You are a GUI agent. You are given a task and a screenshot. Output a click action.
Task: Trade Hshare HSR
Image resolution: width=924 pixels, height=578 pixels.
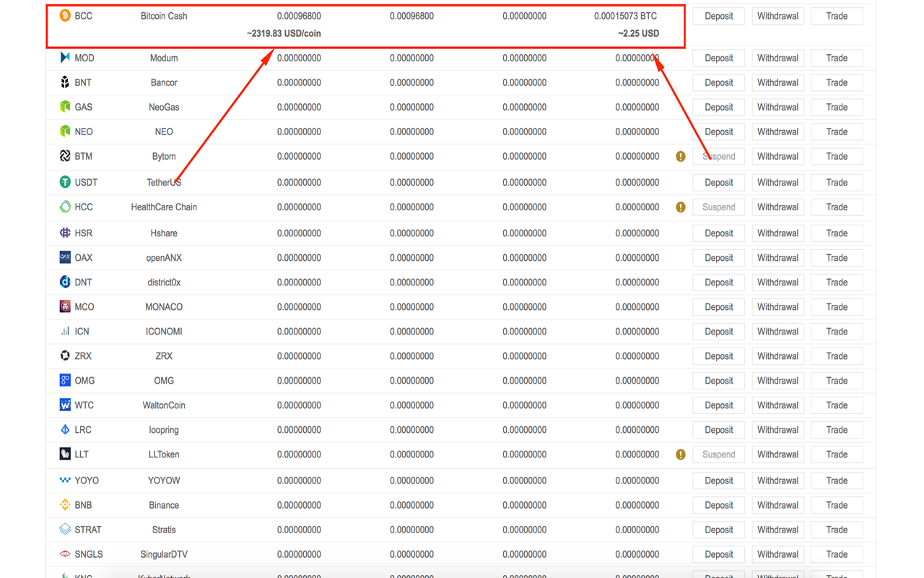pos(837,233)
